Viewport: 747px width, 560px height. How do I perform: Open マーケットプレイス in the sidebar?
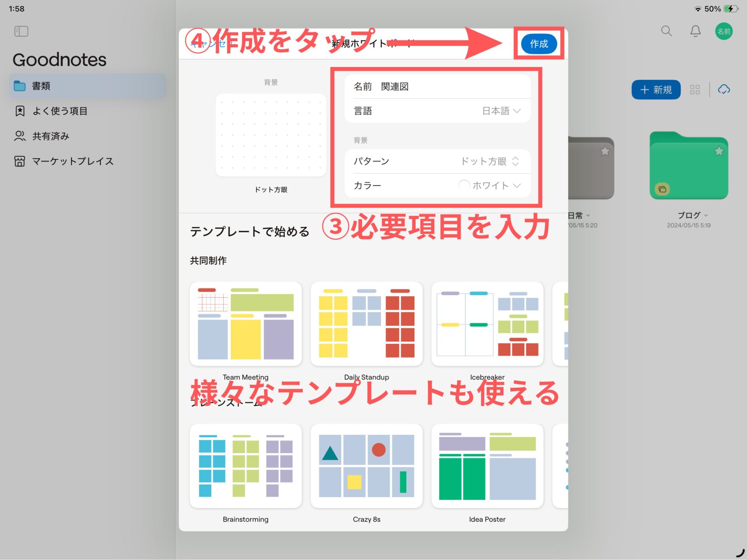click(72, 161)
